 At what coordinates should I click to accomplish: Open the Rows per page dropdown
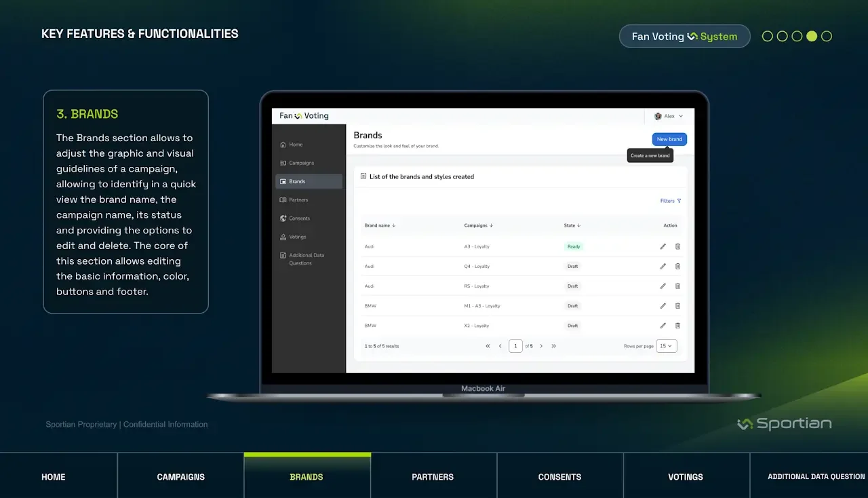667,346
